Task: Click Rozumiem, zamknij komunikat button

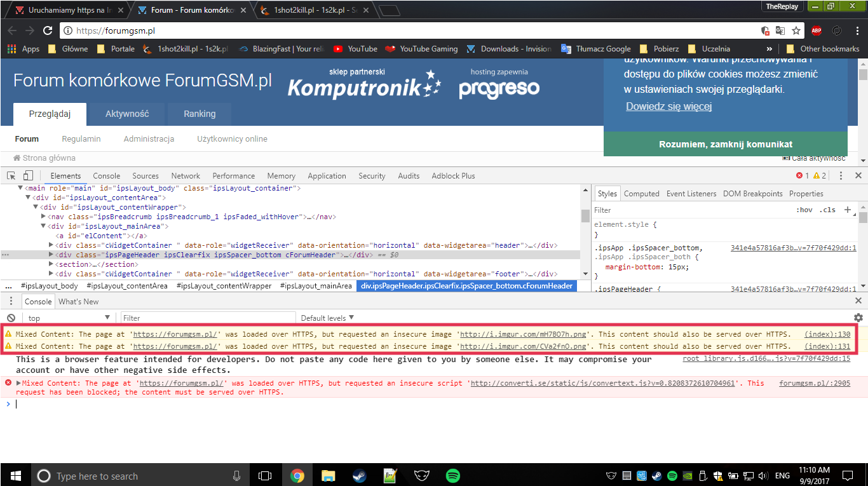Action: click(x=725, y=144)
